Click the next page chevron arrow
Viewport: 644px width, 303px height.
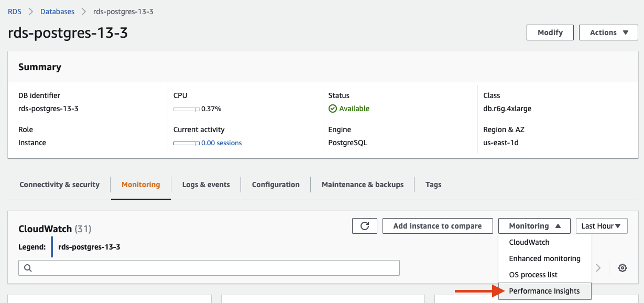coord(598,268)
